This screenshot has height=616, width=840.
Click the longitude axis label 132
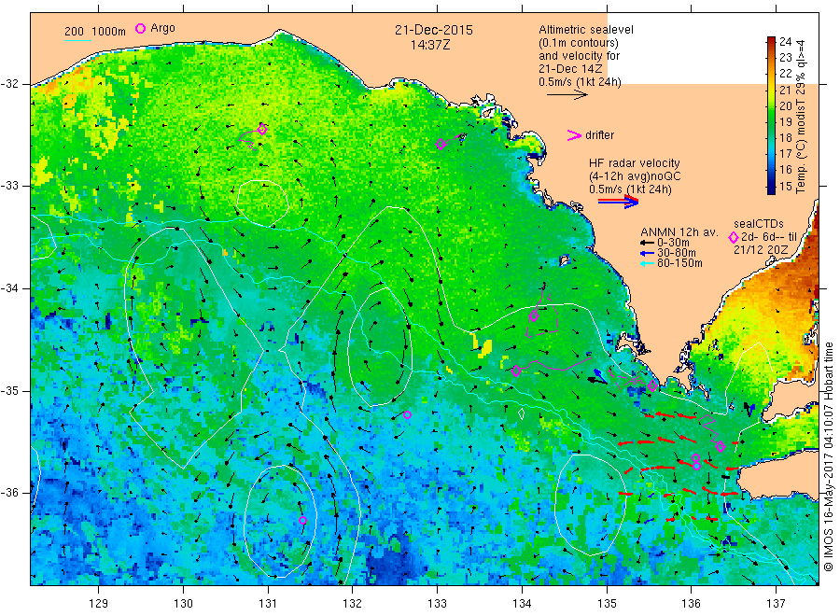353,604
